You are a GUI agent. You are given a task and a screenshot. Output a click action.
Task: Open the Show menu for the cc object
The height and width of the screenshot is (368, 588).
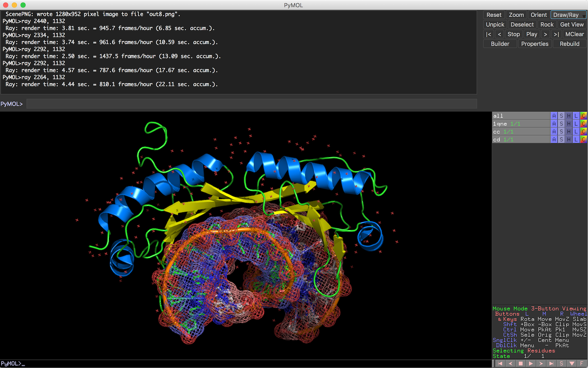pyautogui.click(x=561, y=131)
